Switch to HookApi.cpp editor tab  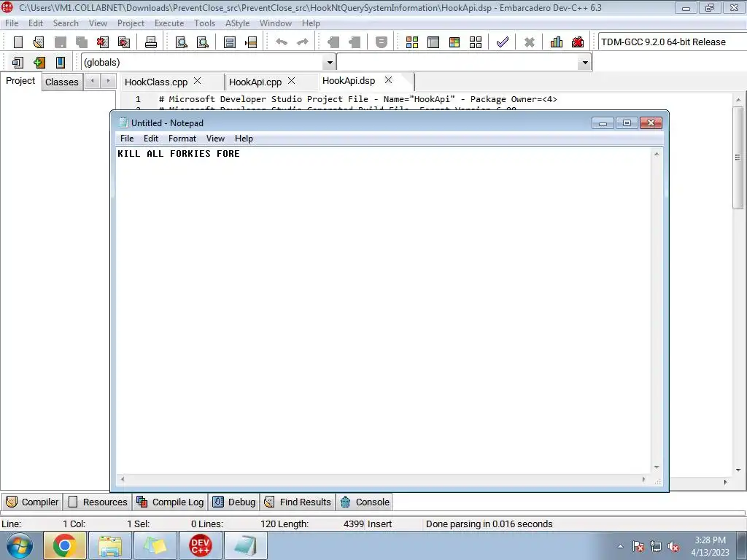(x=255, y=82)
